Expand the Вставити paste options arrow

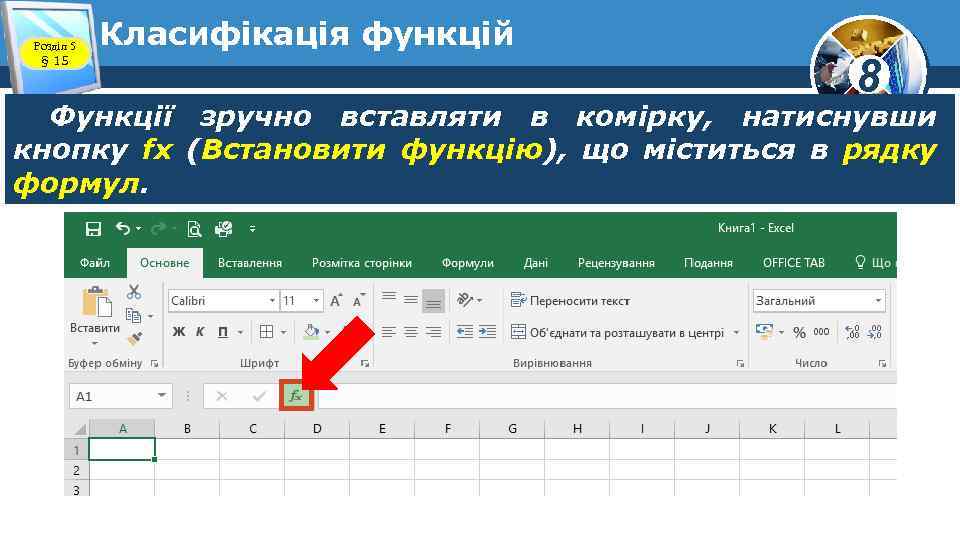[x=95, y=344]
